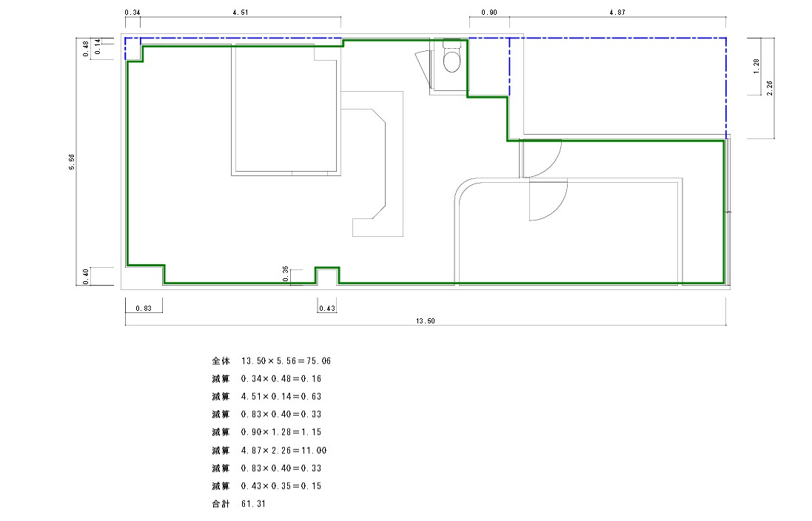The height and width of the screenshot is (521, 812).
Task: Select the 1.28 vertical dimension label
Action: click(x=756, y=67)
